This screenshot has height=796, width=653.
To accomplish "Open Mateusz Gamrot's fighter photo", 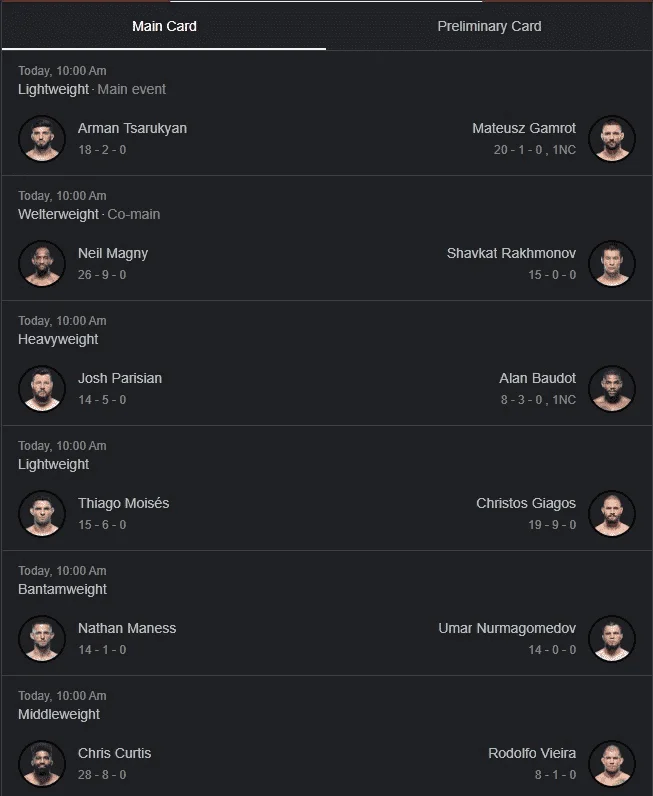I will (611, 139).
